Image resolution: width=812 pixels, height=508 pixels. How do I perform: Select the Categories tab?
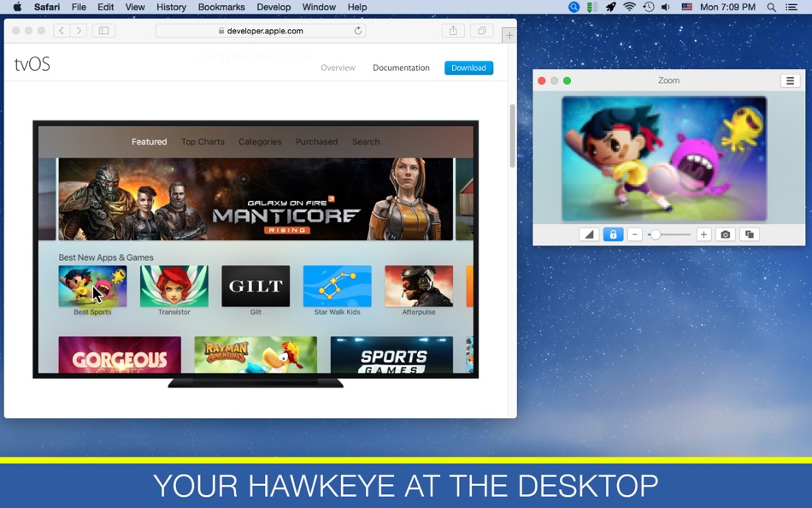[260, 141]
